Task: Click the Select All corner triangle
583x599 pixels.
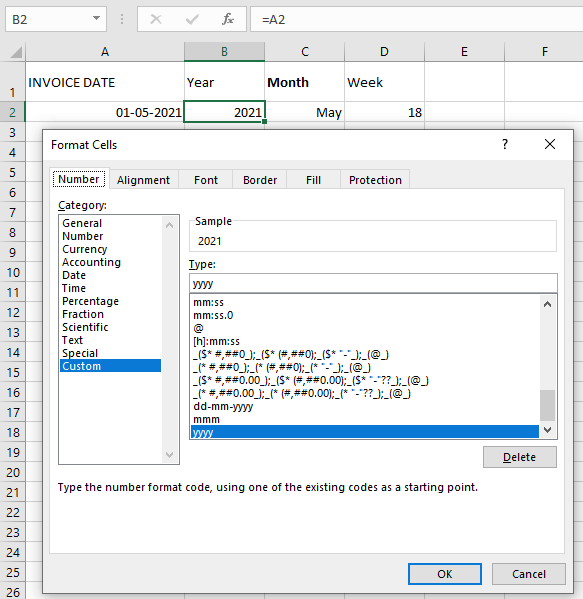Action: [x=16, y=52]
